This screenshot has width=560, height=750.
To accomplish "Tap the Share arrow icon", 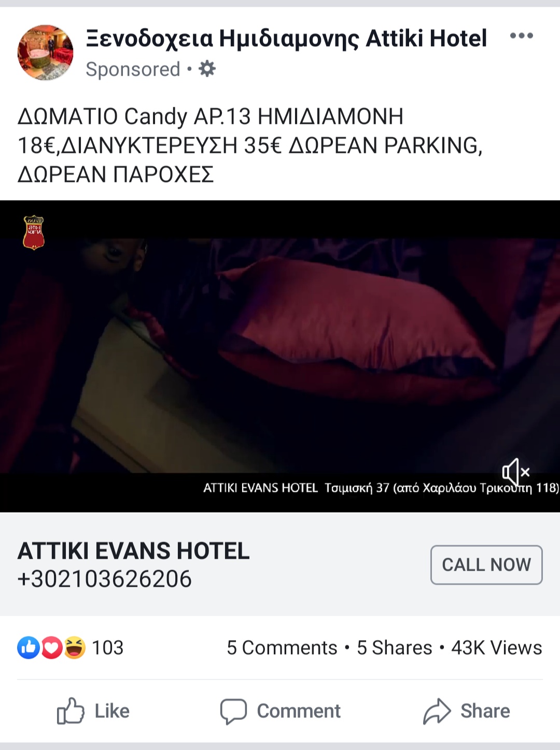I will pos(437,711).
